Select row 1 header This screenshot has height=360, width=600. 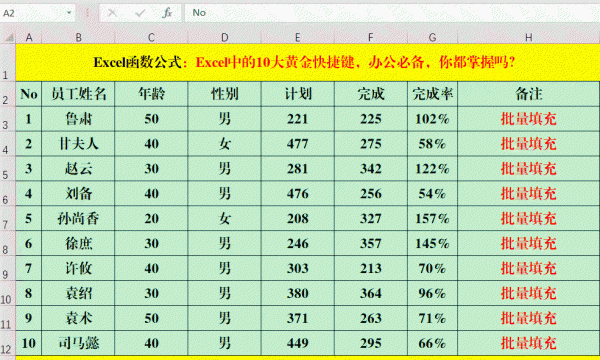pos(8,62)
